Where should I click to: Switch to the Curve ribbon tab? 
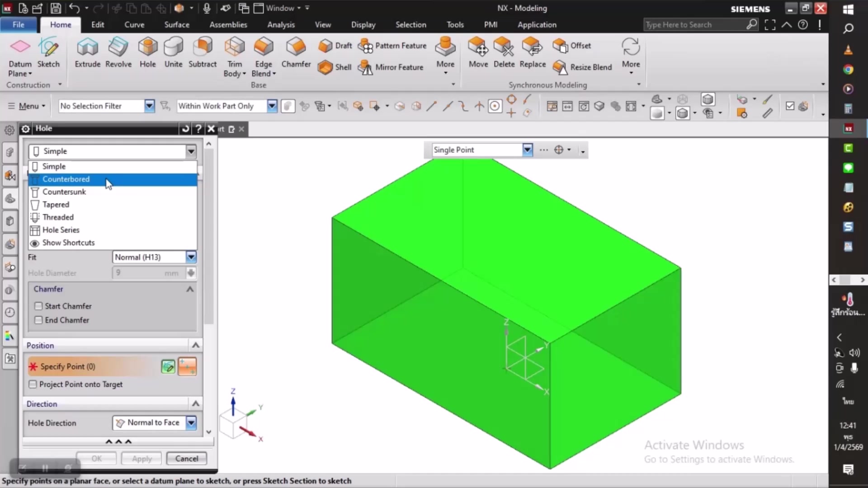134,25
